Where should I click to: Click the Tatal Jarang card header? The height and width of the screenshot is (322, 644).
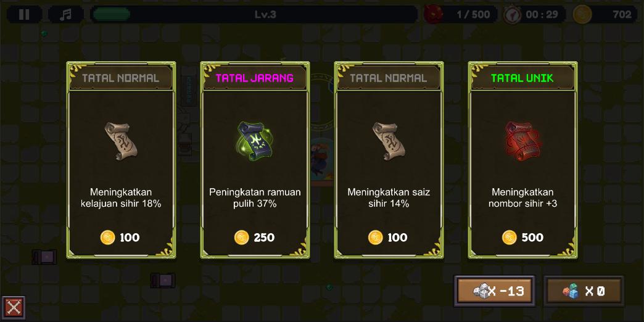click(x=255, y=78)
